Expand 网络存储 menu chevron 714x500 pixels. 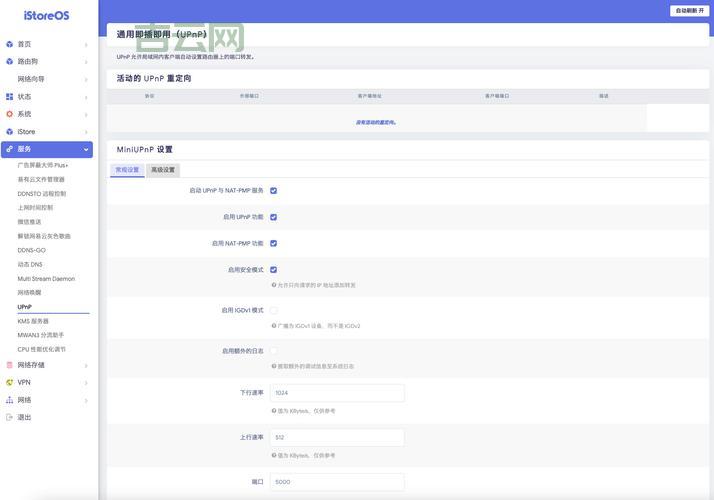point(86,365)
